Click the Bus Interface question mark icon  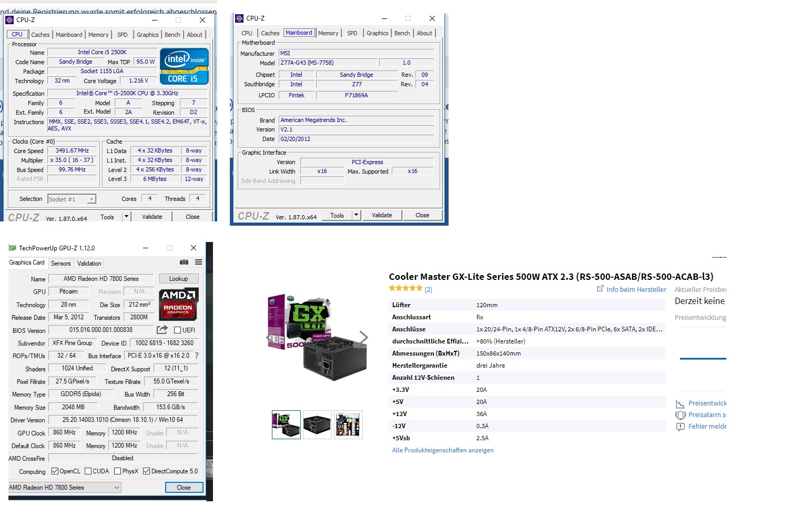click(197, 356)
